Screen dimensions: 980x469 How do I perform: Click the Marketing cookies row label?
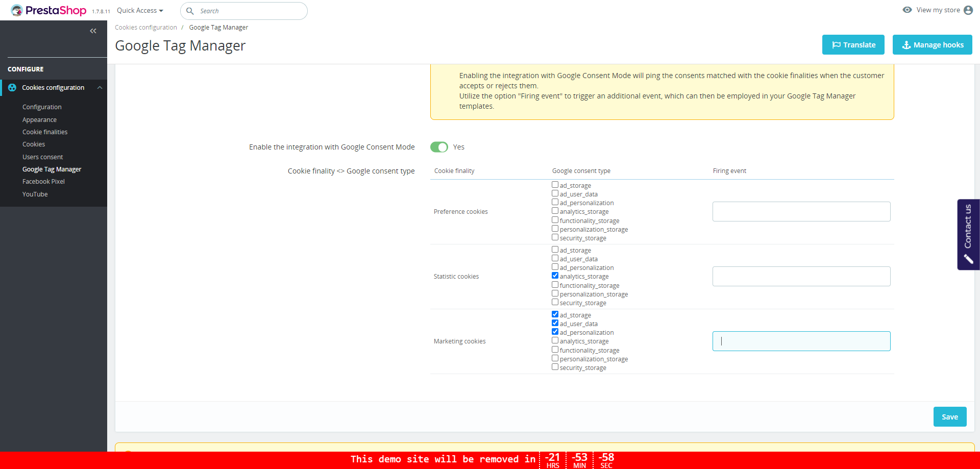[x=460, y=341]
